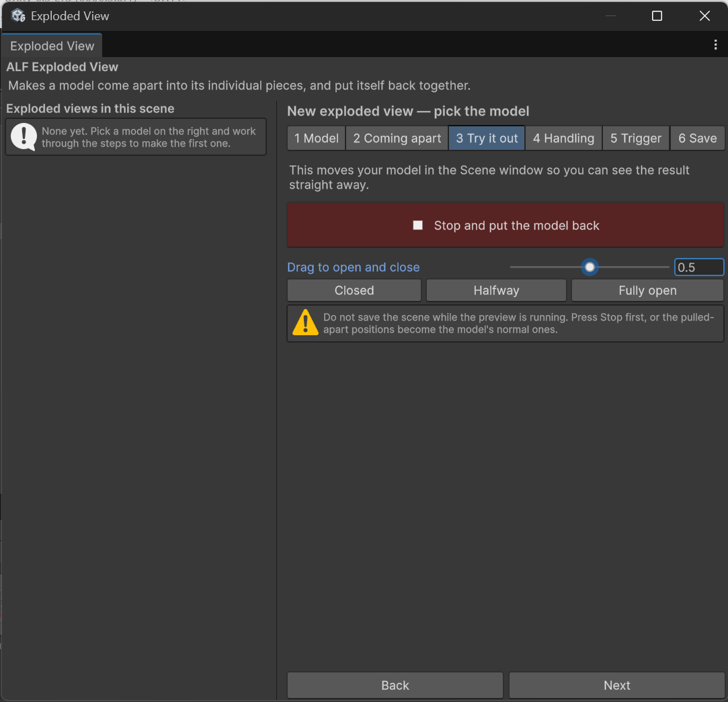
Task: Select the 3 Try it out step
Action: (x=487, y=138)
